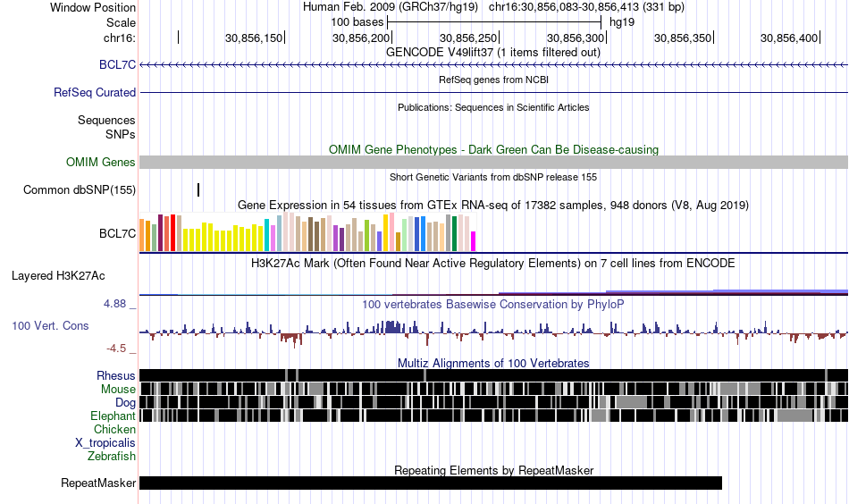Viewport: 849px width, 504px height.
Task: Click the magenta last bar in GTEx chart
Action: [x=474, y=241]
